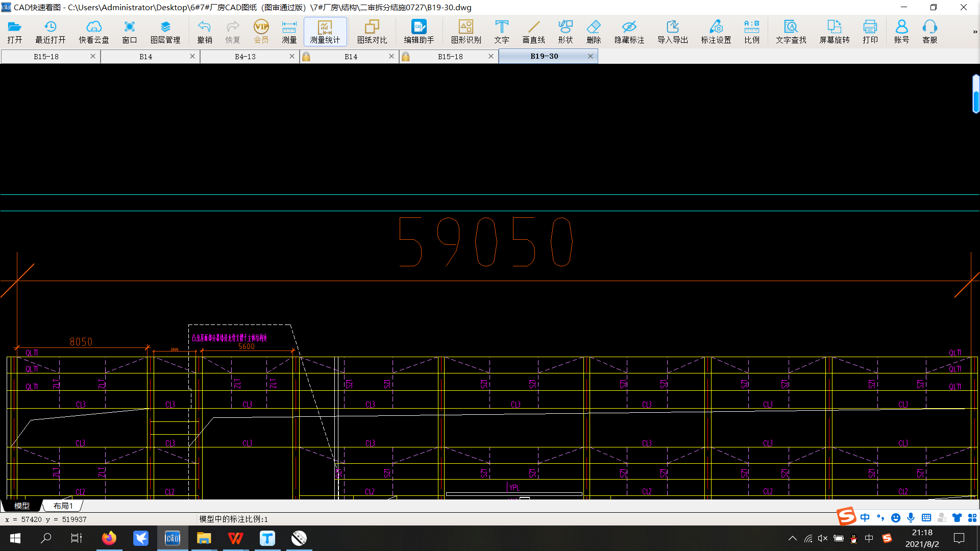Screen dimensions: 980x551
Task: Expand the toolbar overflow chevron
Action: click(975, 32)
